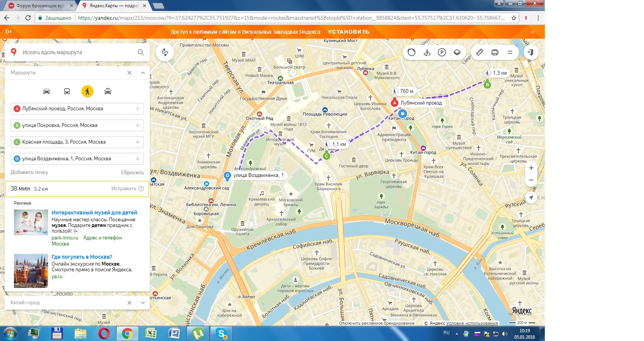Activate the ruler distance tool
Viewport: 644px width, 341px height.
click(x=480, y=52)
